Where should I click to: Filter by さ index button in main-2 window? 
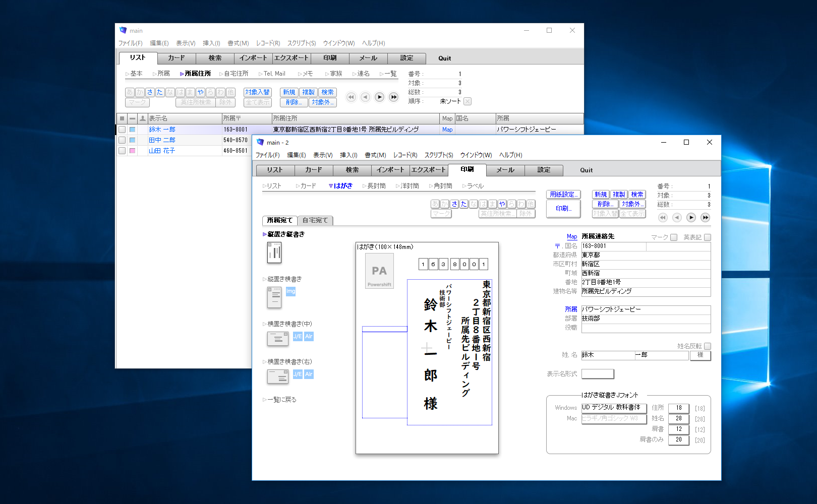coord(454,204)
